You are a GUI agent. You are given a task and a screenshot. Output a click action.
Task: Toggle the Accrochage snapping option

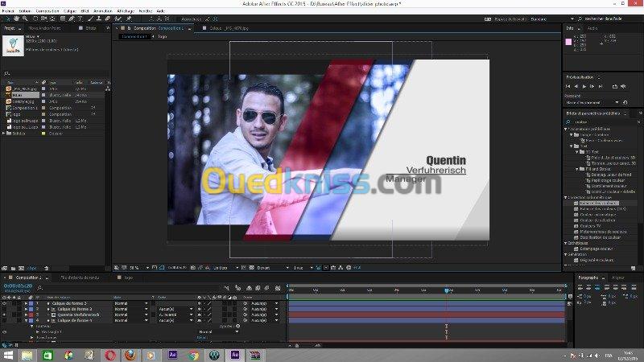point(192,19)
